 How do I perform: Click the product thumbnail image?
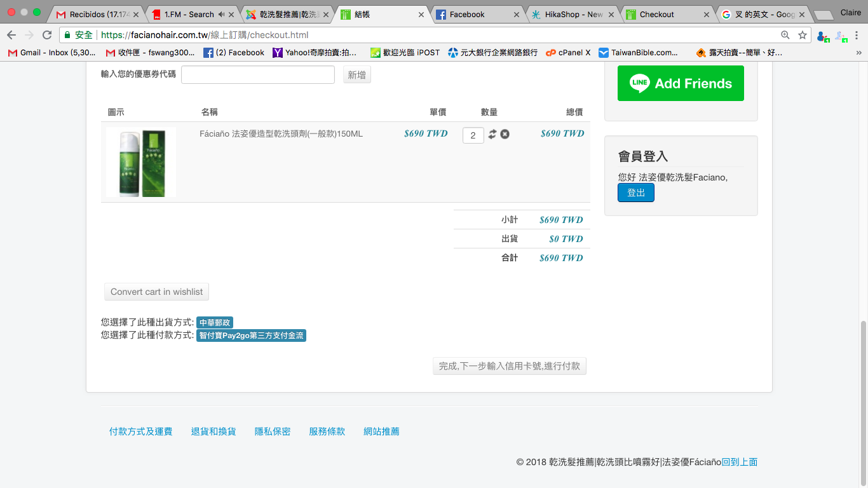coord(141,162)
